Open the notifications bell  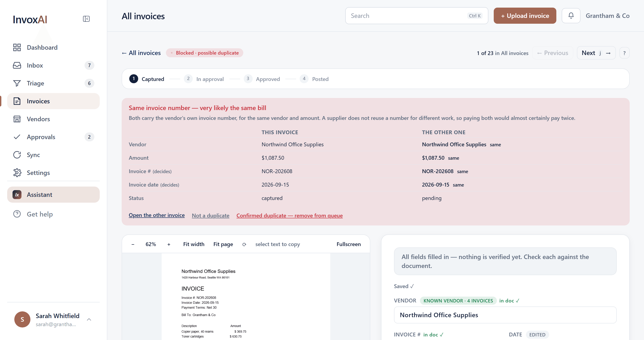click(571, 15)
